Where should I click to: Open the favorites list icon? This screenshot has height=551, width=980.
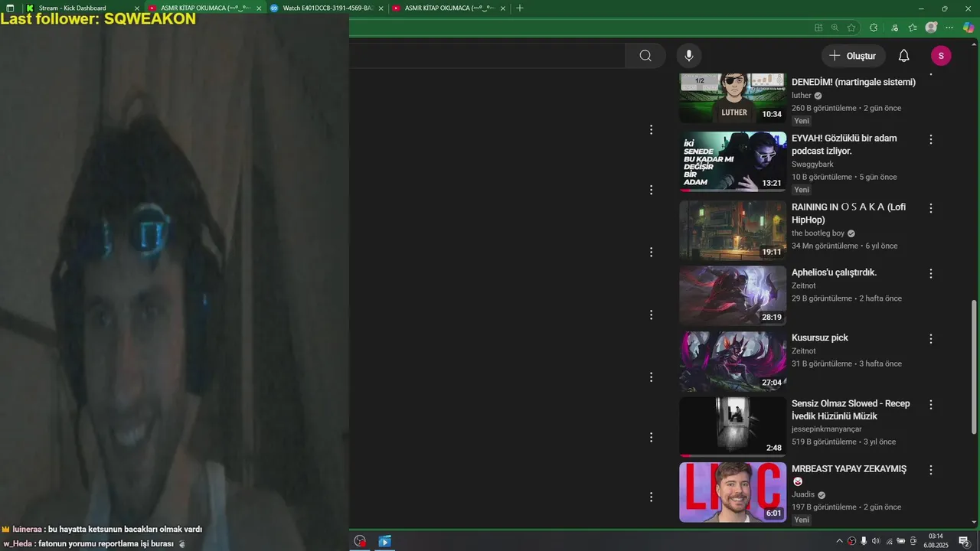point(913,28)
